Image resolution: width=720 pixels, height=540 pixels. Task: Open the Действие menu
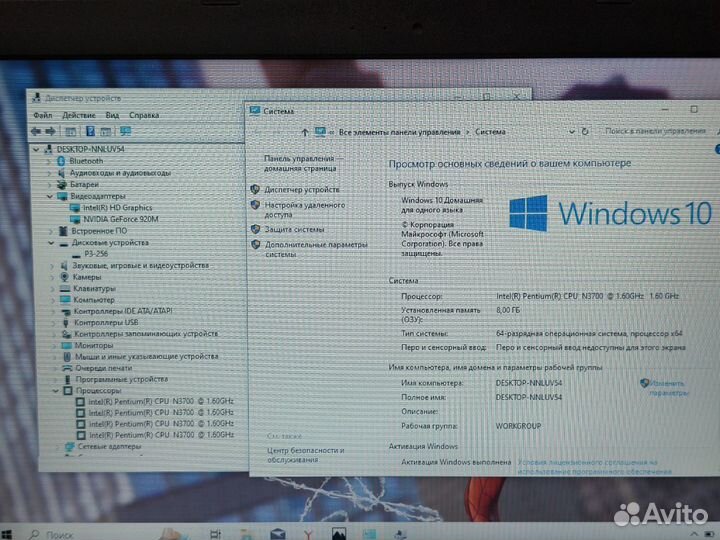point(78,115)
